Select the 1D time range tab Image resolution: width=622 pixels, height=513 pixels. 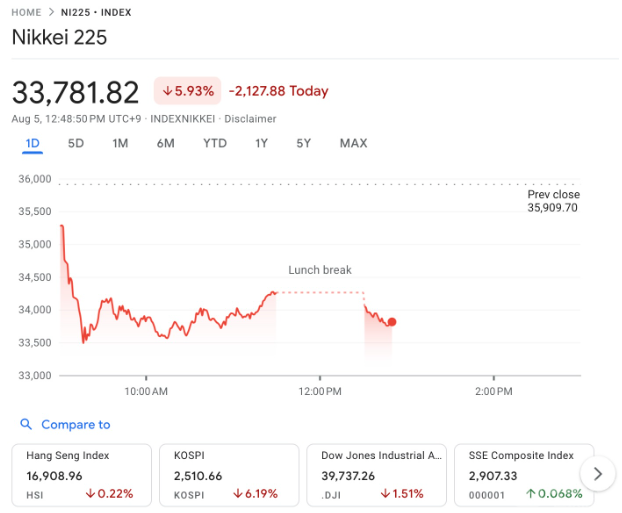point(32,143)
